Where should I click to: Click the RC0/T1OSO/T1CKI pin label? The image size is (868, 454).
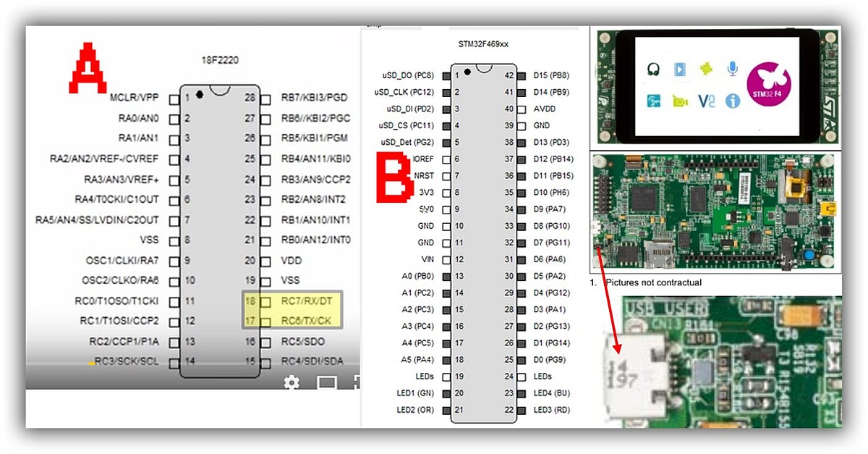pyautogui.click(x=117, y=300)
